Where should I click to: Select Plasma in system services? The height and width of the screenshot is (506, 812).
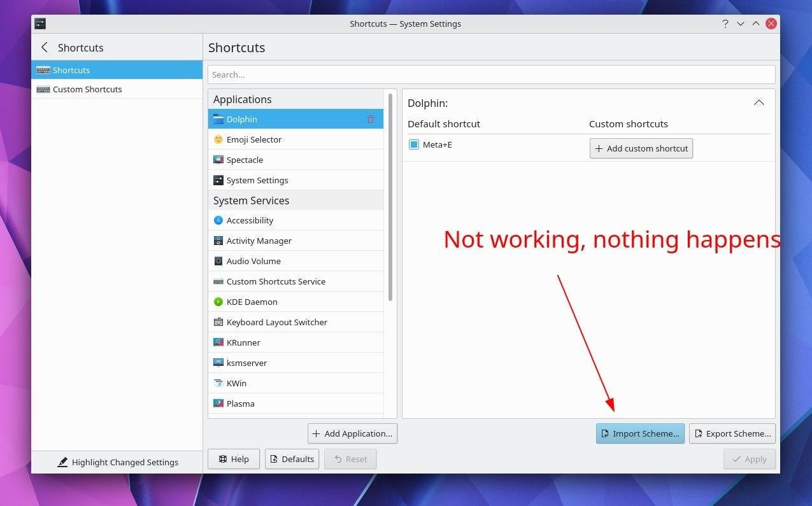pos(296,404)
